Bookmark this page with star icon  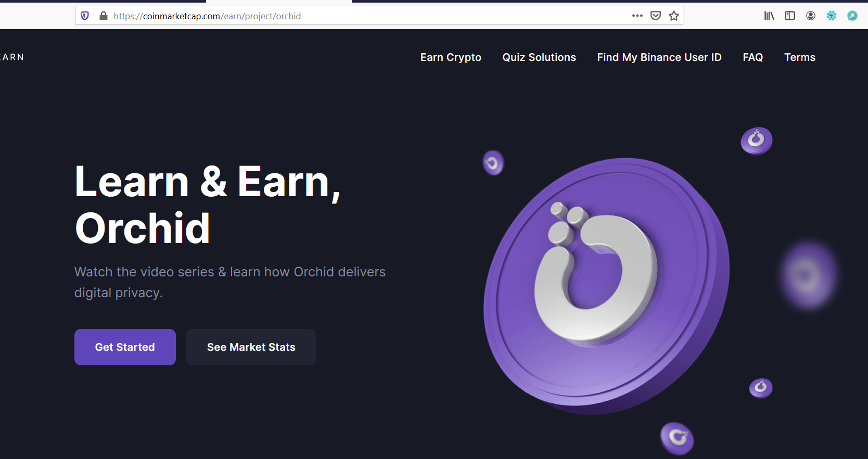click(x=674, y=16)
